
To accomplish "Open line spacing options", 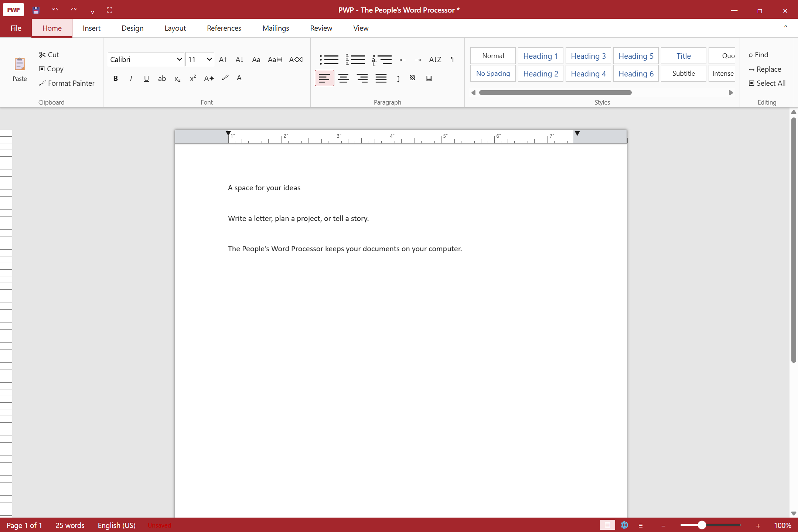I will coord(398,78).
